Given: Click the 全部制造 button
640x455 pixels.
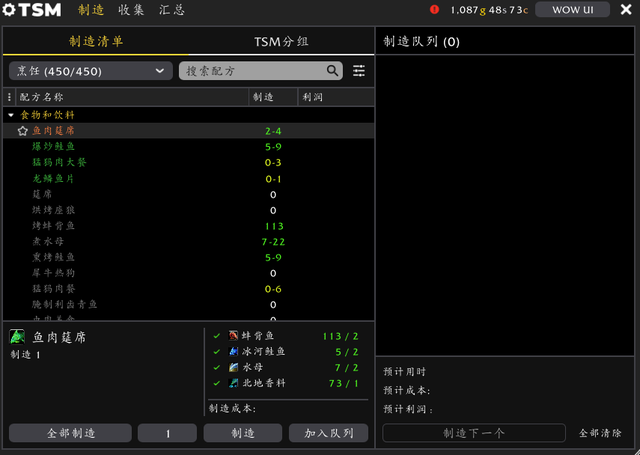Looking at the screenshot, I should (x=70, y=433).
